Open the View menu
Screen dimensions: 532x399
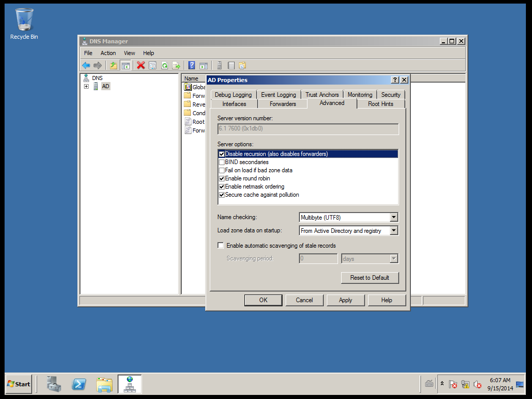click(x=129, y=53)
